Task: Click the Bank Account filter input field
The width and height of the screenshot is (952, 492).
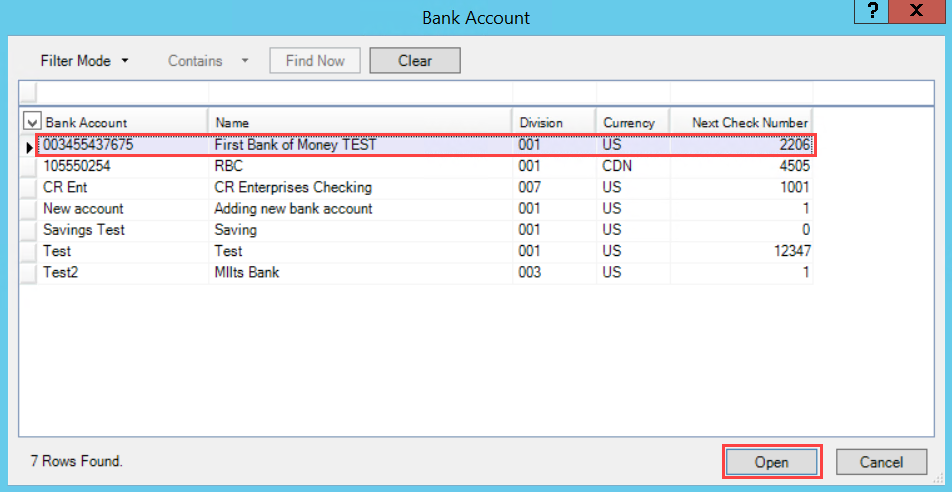Action: point(123,93)
